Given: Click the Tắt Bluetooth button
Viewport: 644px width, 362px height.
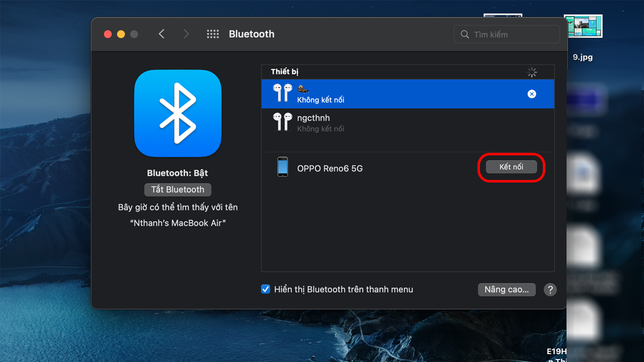Looking at the screenshot, I should tap(178, 190).
